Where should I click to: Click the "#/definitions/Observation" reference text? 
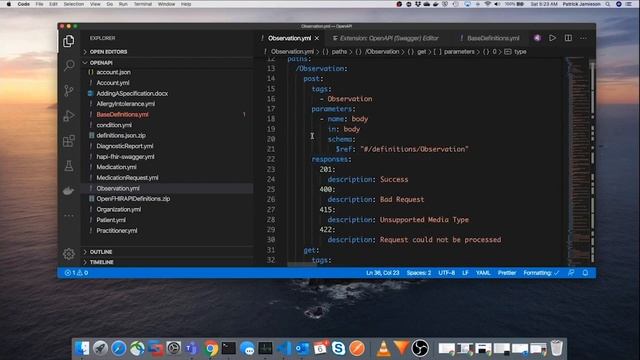(414, 149)
